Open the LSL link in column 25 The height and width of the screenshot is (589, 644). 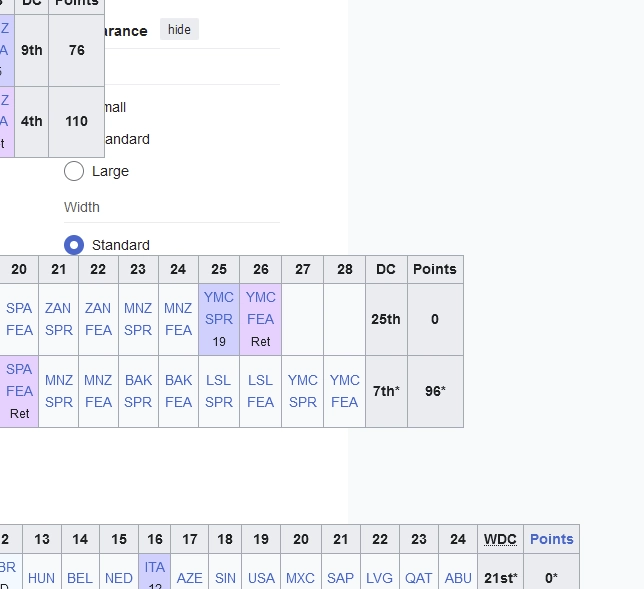[219, 381]
